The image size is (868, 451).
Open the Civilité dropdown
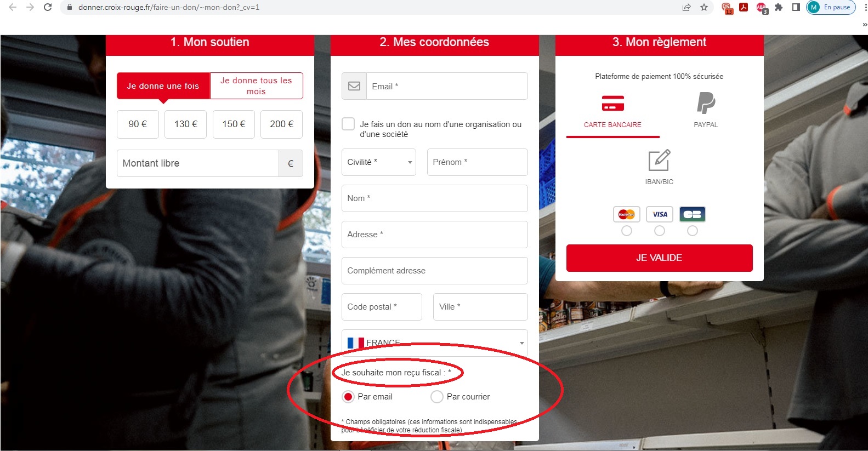379,162
